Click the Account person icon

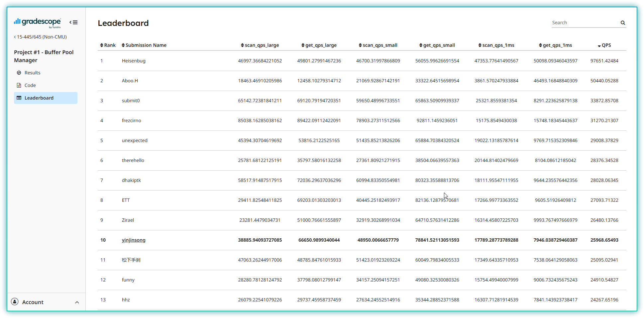14,302
